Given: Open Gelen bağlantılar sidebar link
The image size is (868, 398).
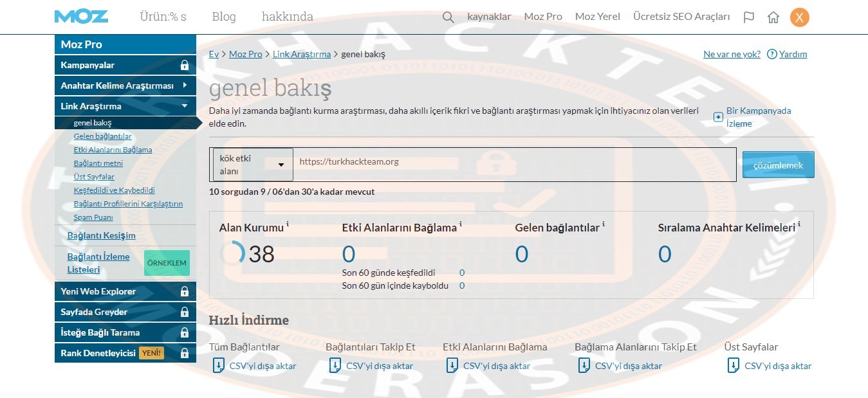Looking at the screenshot, I should tap(103, 136).
